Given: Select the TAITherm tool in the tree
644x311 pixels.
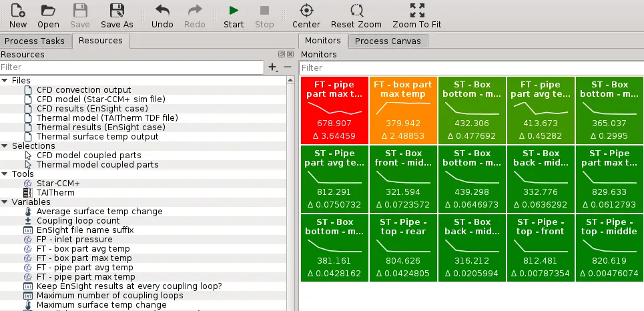Looking at the screenshot, I should pos(56,192).
